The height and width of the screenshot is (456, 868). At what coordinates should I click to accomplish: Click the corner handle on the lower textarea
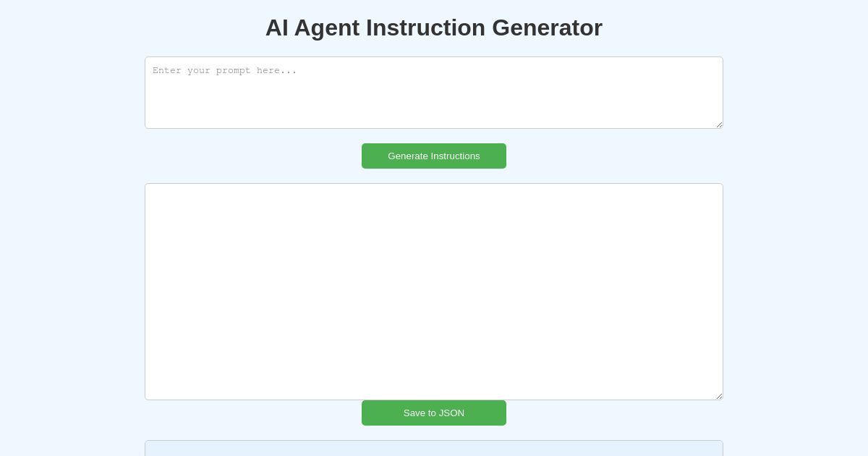(720, 396)
